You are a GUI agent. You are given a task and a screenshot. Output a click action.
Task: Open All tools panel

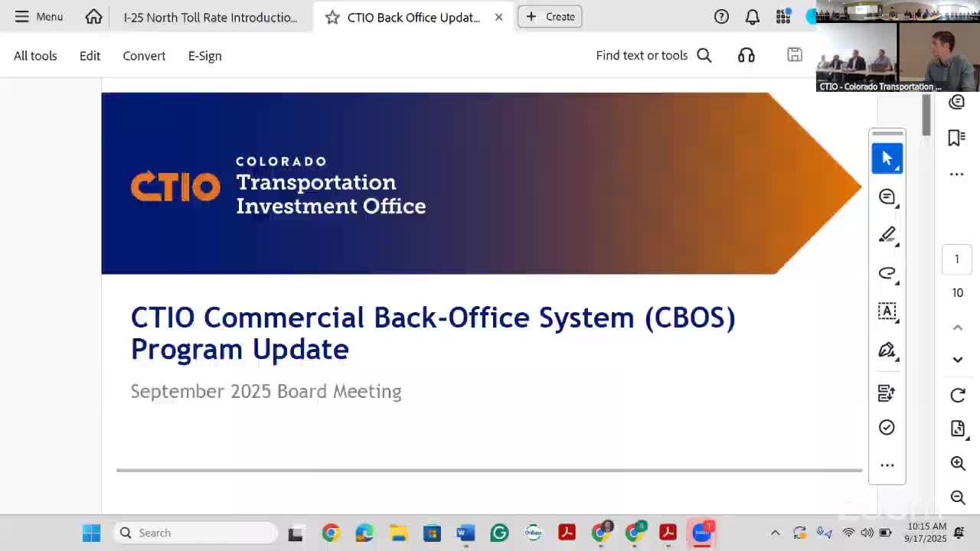point(35,56)
